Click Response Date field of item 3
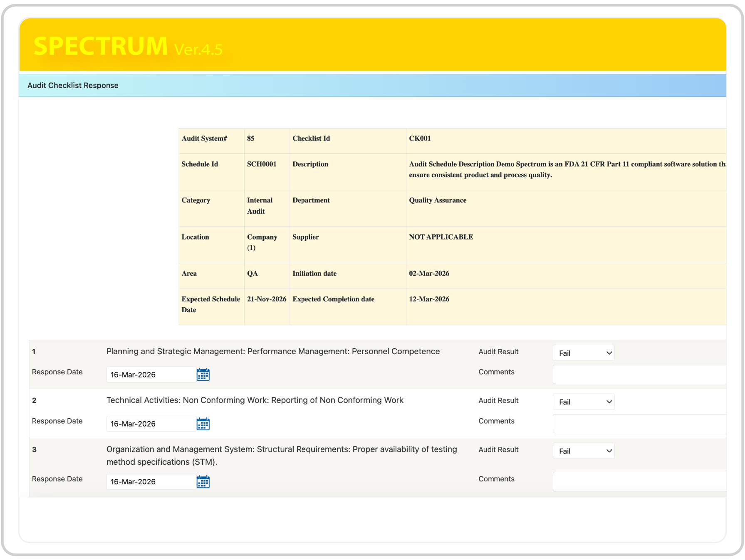 coord(151,481)
